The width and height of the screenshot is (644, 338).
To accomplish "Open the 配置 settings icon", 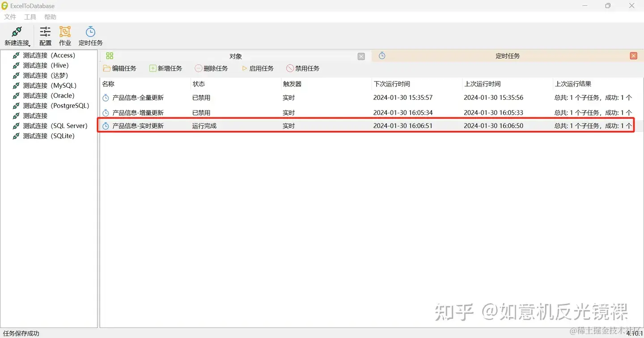I will (x=45, y=36).
